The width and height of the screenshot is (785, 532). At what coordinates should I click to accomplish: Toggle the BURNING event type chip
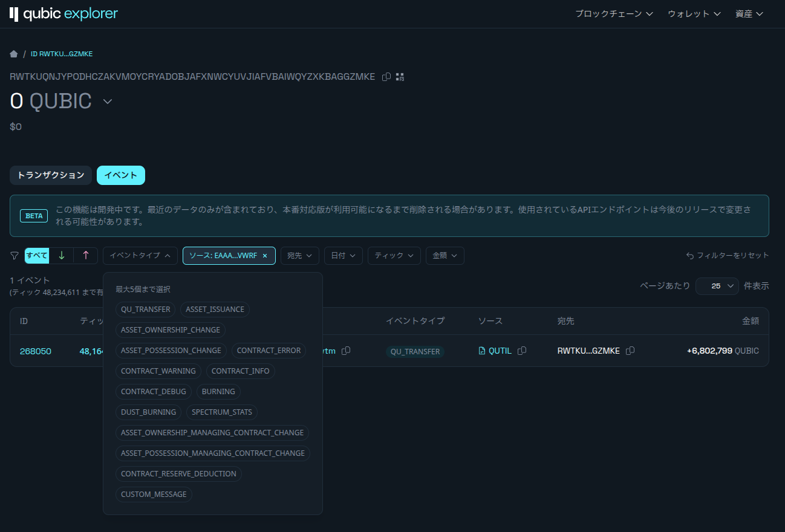tap(218, 392)
